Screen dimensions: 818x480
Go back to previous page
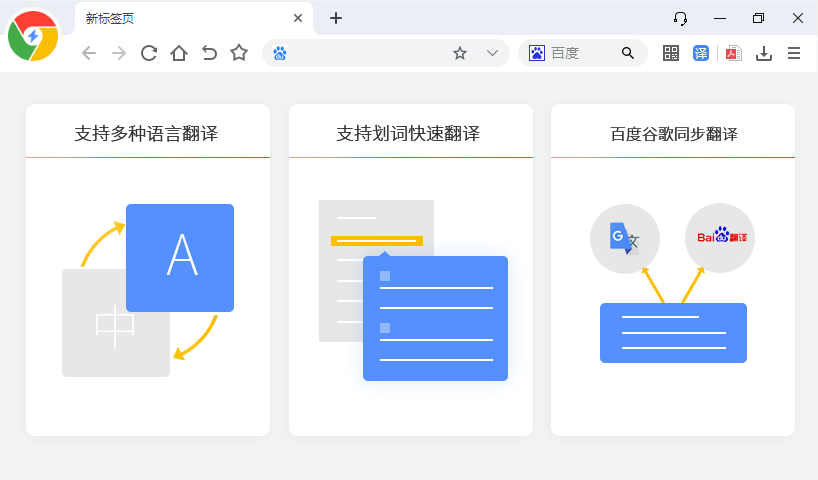89,53
